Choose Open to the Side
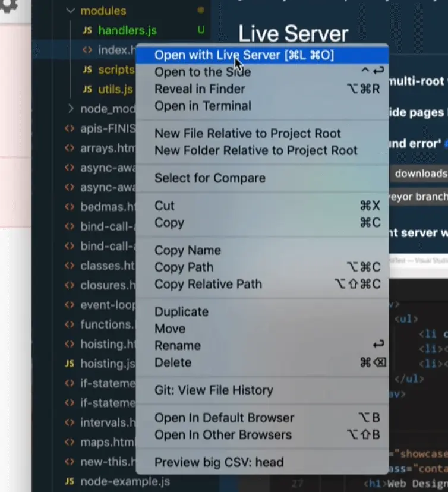Image resolution: width=448 pixels, height=492 pixels. [x=203, y=72]
